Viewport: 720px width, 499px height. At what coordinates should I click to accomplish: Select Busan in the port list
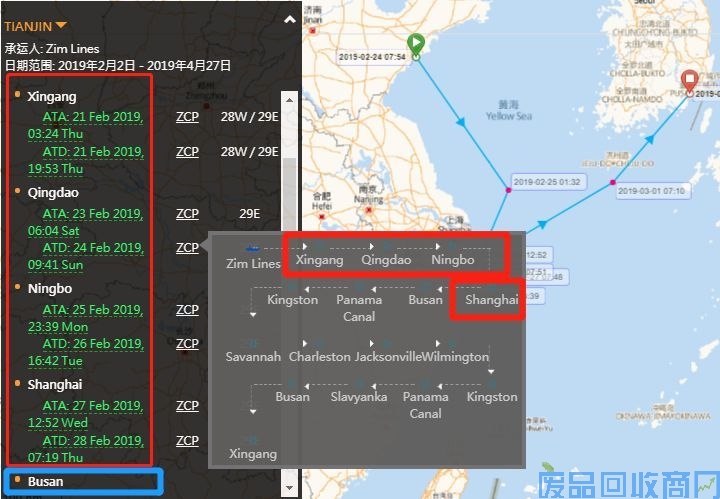click(45, 482)
